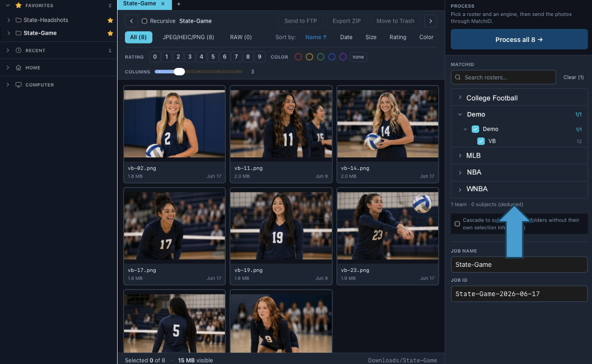Viewport: 592px width, 364px height.
Task: Sort files by Size
Action: [x=371, y=38]
